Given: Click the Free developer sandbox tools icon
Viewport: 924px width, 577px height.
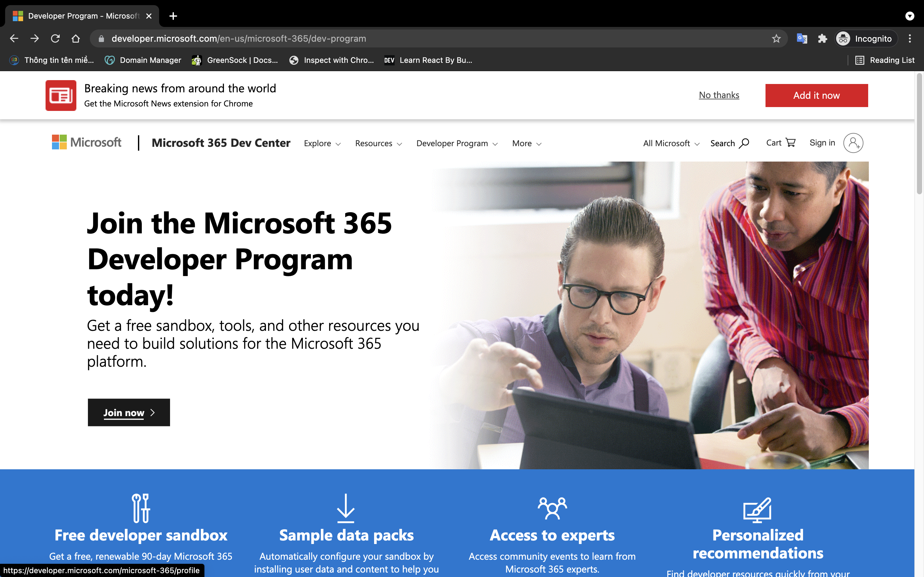Looking at the screenshot, I should pos(141,508).
